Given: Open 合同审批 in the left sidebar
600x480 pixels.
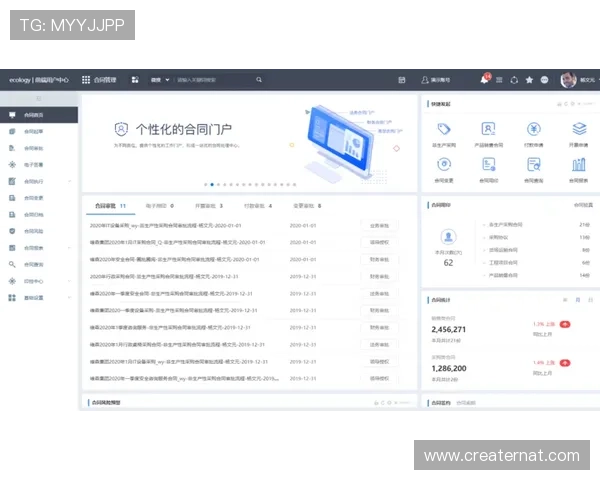Looking at the screenshot, I should point(39,148).
